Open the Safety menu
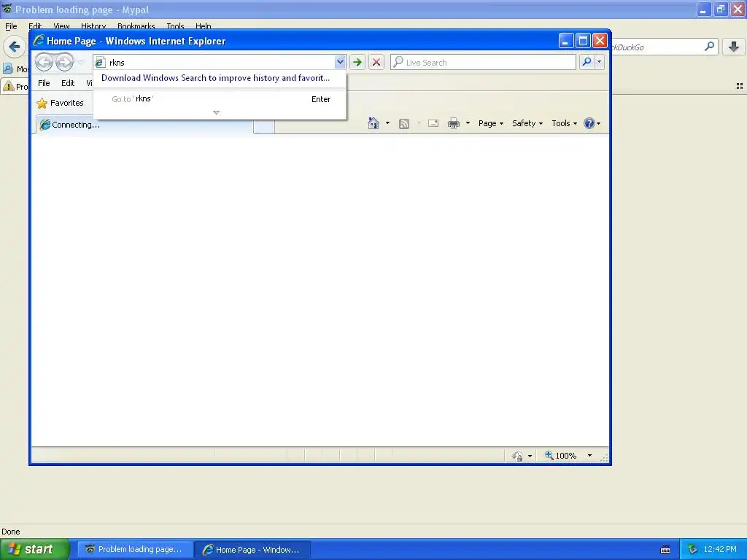This screenshot has height=560, width=747. 527,123
